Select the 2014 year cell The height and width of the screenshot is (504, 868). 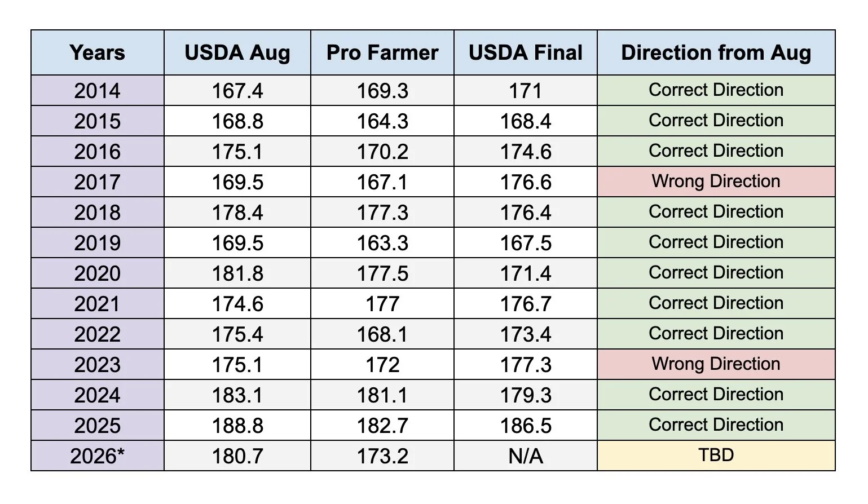tap(98, 90)
